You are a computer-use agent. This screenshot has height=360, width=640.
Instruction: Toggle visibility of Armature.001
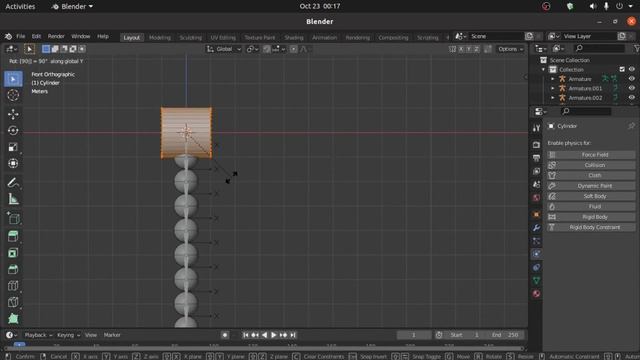pyautogui.click(x=631, y=88)
